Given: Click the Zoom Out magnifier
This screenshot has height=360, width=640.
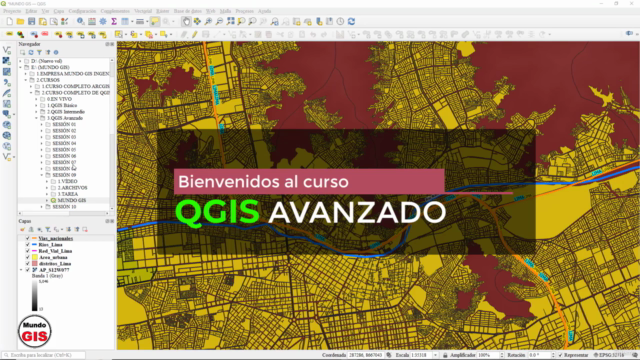Looking at the screenshot, I should [x=219, y=22].
